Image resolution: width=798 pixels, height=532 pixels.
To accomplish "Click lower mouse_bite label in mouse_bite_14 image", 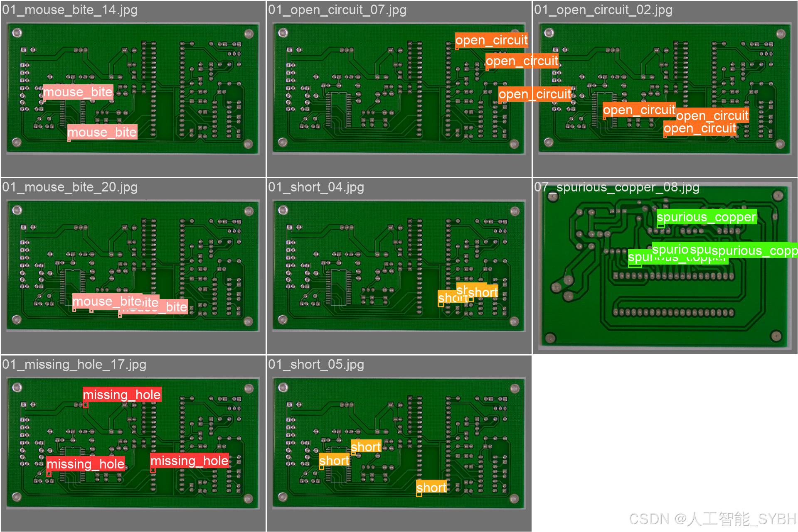I will pyautogui.click(x=102, y=132).
